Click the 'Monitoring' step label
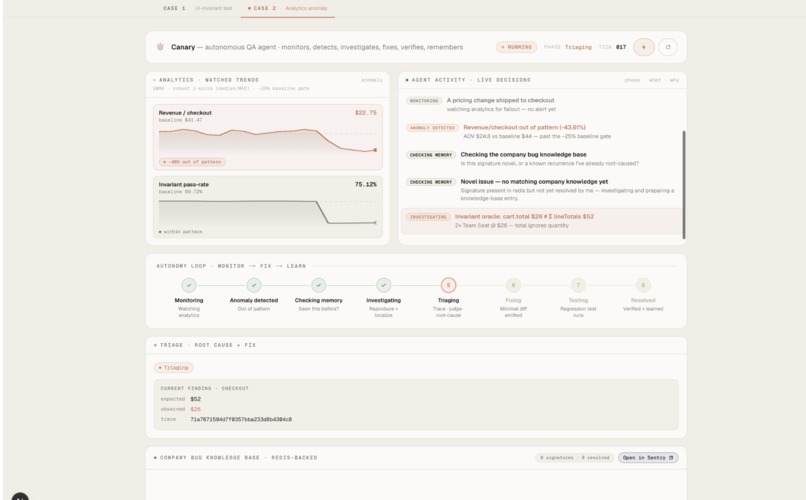 click(189, 300)
